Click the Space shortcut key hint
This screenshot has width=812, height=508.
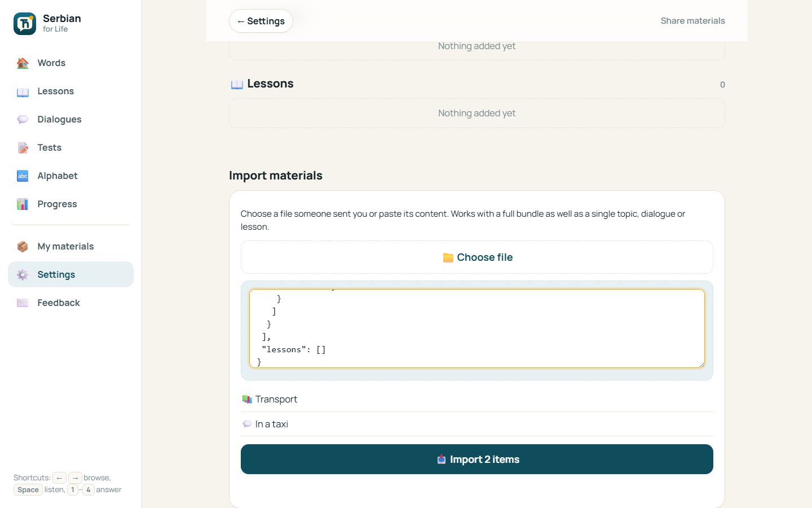point(28,490)
